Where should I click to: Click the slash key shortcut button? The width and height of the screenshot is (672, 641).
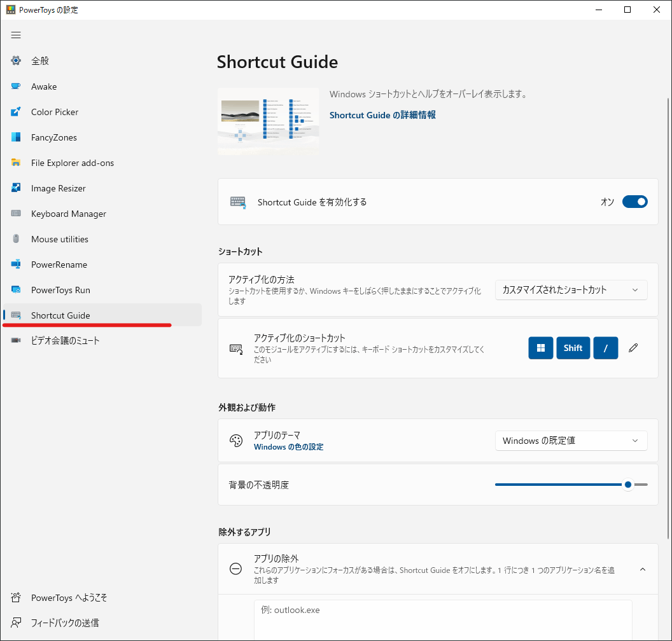click(x=606, y=348)
